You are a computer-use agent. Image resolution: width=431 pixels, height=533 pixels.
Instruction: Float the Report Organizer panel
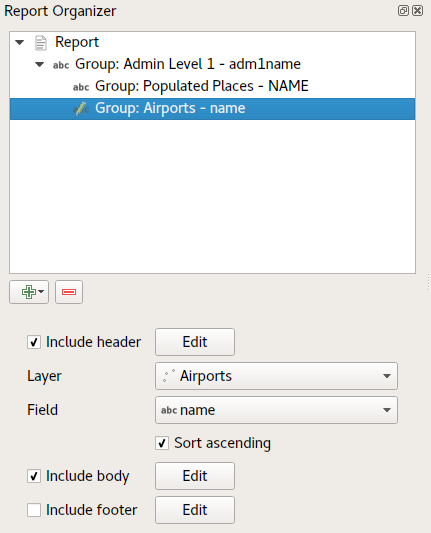(x=403, y=11)
